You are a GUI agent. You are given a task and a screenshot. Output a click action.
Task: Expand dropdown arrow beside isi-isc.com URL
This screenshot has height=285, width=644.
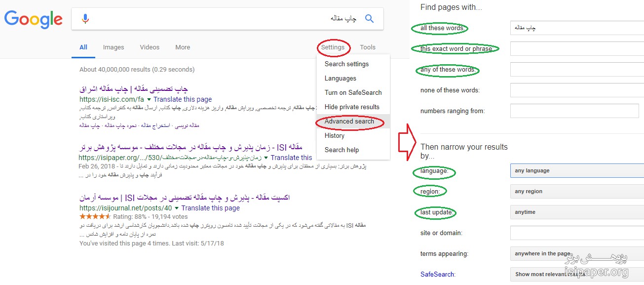149,100
